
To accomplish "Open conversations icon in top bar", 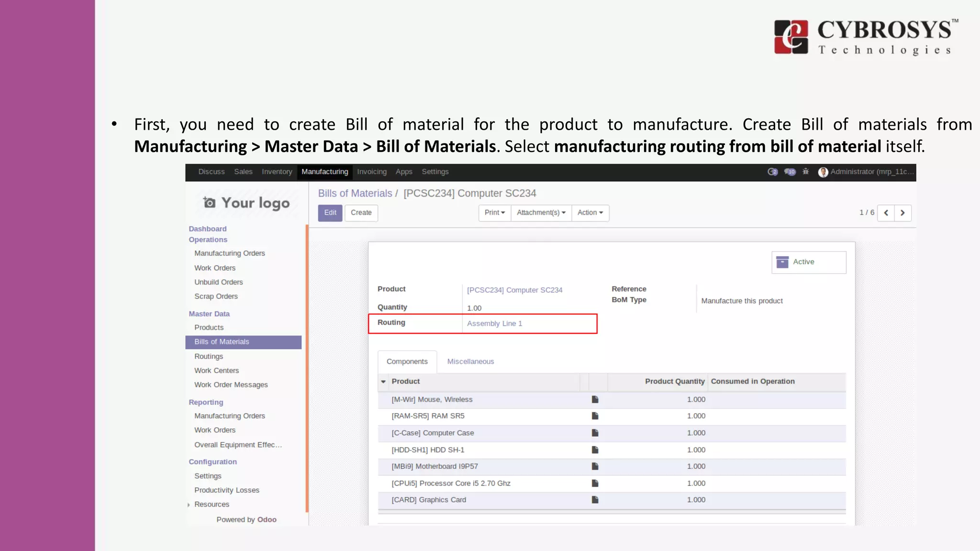I will pyautogui.click(x=772, y=172).
